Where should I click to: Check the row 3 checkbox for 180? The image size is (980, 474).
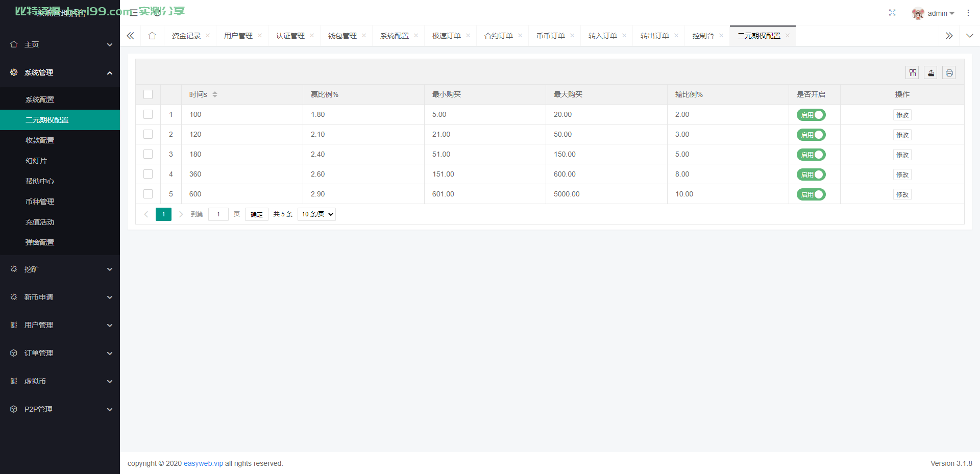click(148, 154)
